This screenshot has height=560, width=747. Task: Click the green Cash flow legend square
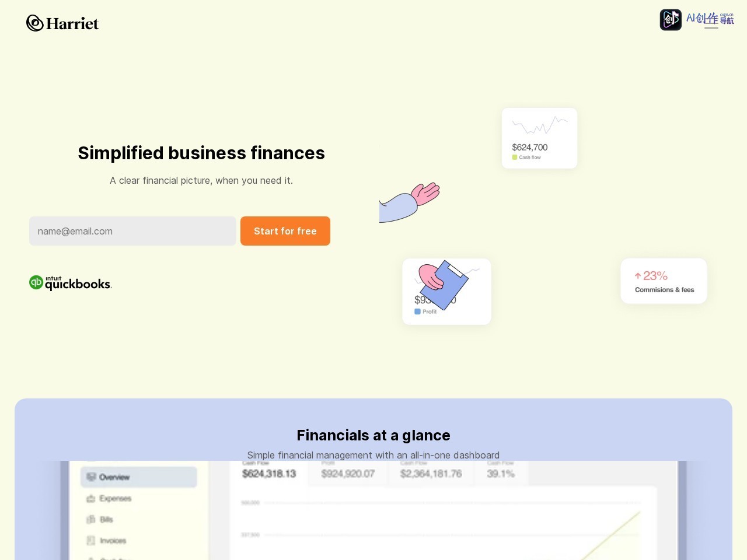click(x=515, y=157)
